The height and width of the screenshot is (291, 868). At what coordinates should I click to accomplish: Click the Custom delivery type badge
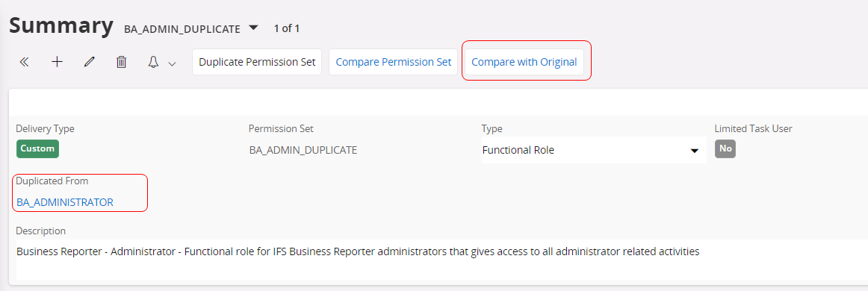37,148
